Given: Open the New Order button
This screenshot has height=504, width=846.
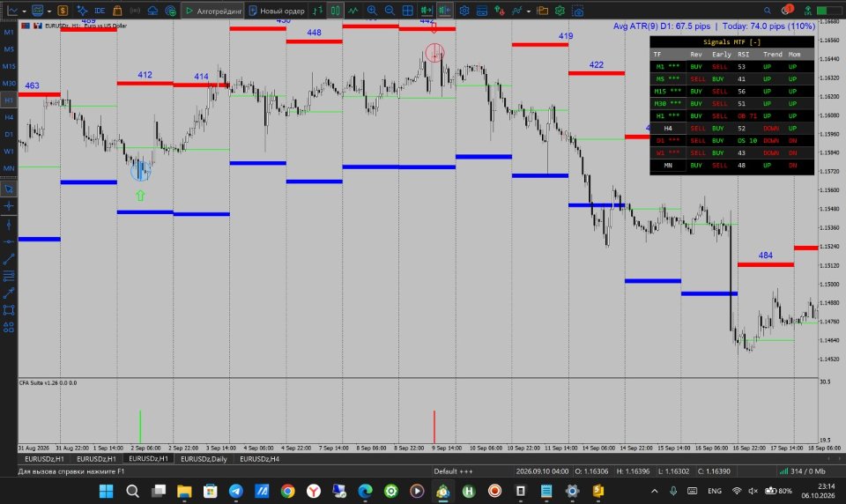Looking at the screenshot, I should click(x=276, y=11).
